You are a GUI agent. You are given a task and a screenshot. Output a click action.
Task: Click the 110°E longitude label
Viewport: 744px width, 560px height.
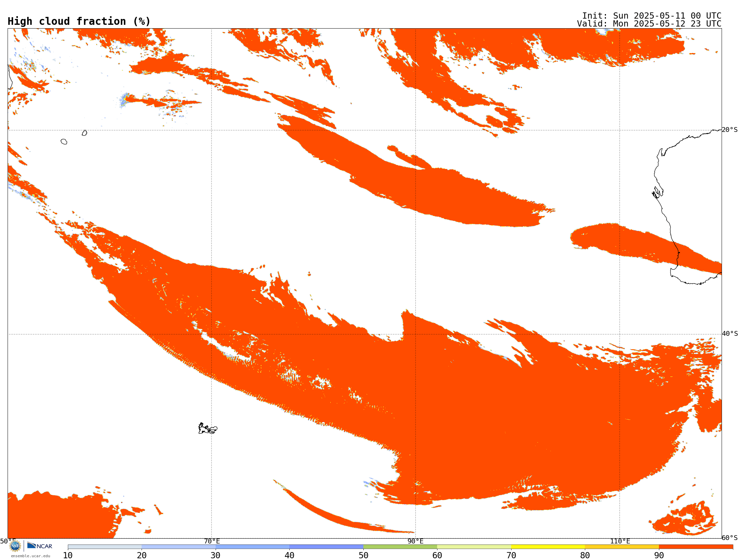pos(620,541)
